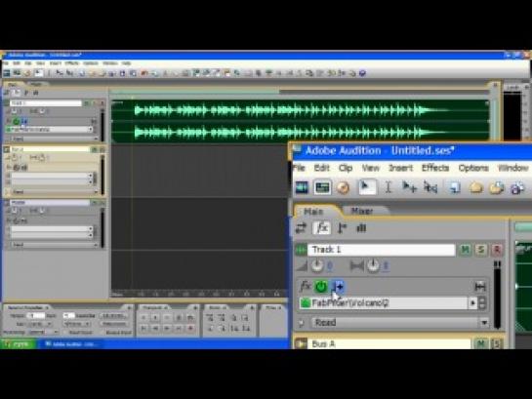This screenshot has width=532, height=399.
Task: Click first yellow folder icon in magnified toolbar
Action: coord(476,187)
